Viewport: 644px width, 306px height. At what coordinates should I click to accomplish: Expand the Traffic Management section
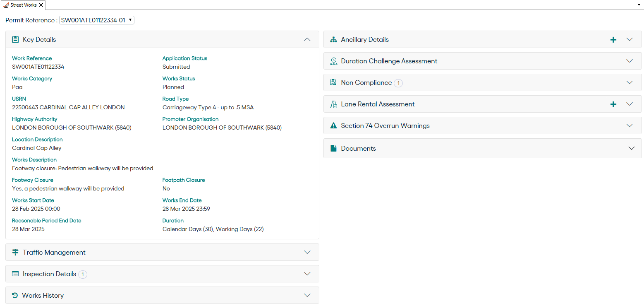(x=307, y=252)
